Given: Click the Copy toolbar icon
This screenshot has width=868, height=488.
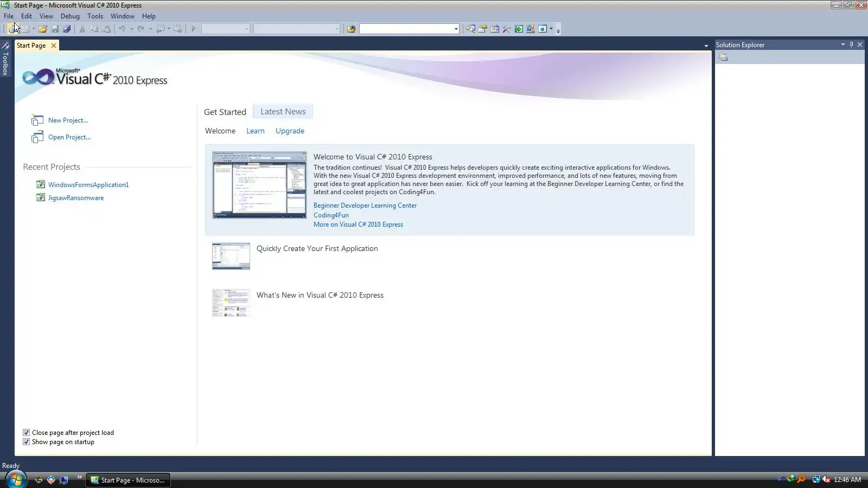Looking at the screenshot, I should click(94, 29).
